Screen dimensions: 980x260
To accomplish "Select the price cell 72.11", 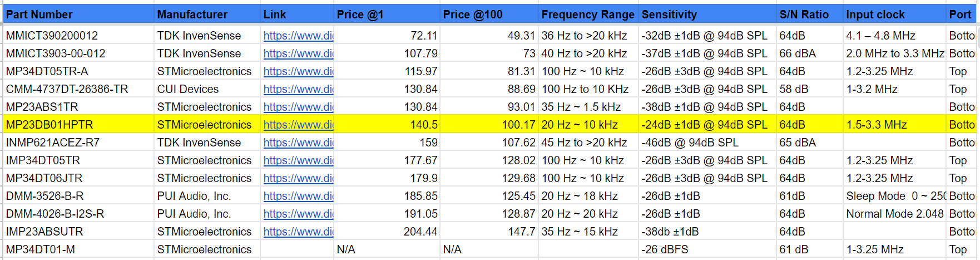I will click(387, 36).
